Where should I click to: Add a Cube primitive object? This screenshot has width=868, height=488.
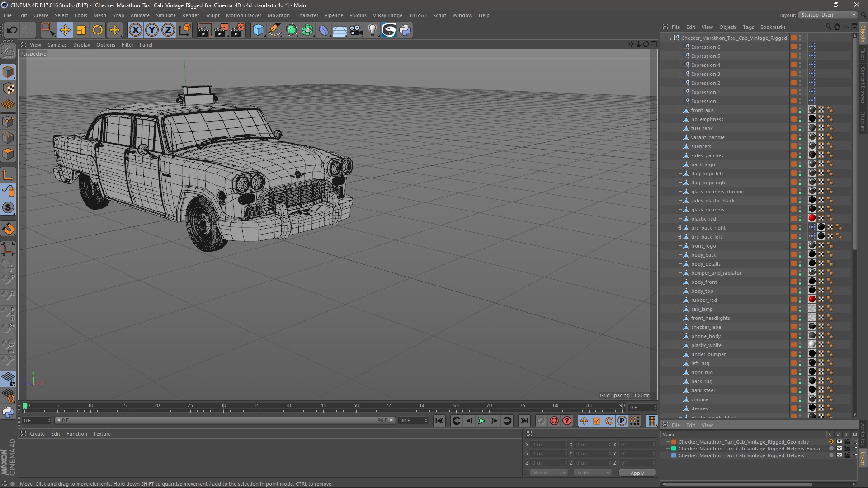(x=258, y=30)
